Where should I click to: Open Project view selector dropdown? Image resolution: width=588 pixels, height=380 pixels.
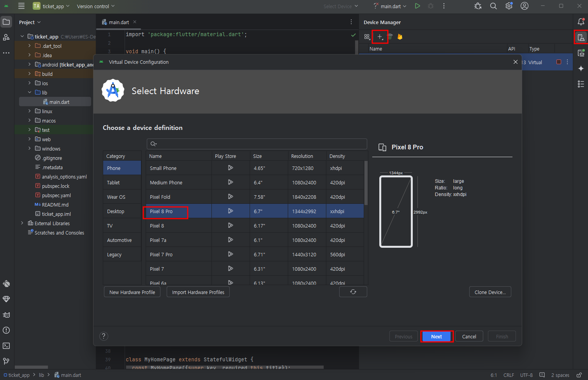point(30,22)
